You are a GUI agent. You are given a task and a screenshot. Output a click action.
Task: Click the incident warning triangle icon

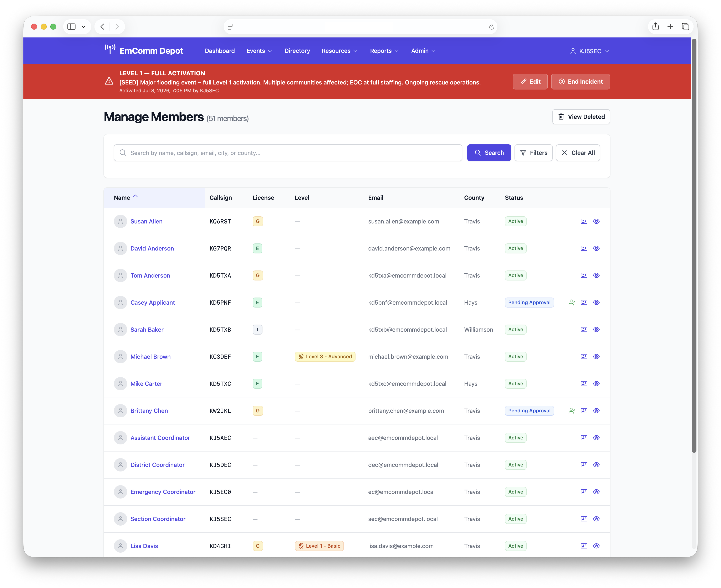109,81
